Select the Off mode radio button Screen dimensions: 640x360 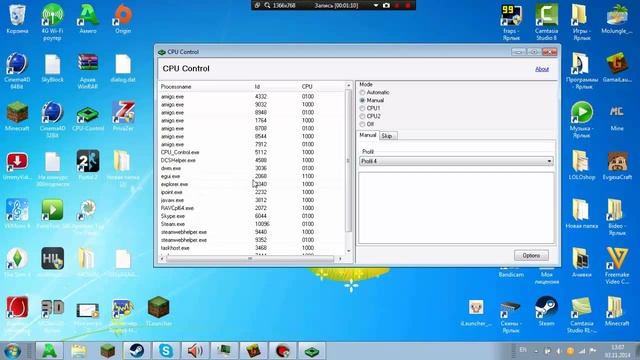click(362, 124)
